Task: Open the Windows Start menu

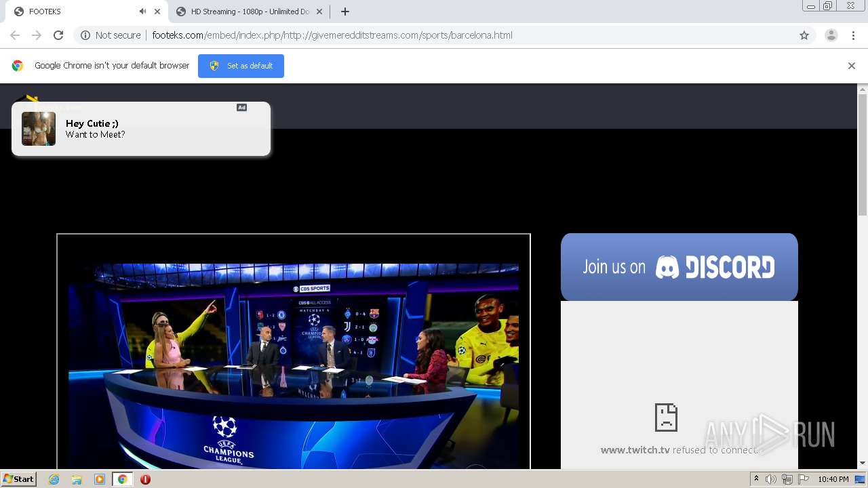Action: click(18, 479)
